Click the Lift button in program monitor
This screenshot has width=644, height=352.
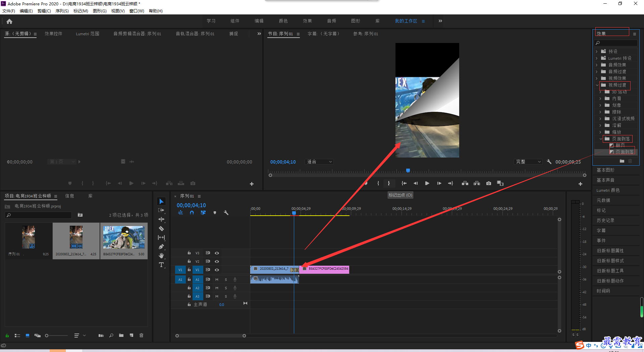point(465,183)
